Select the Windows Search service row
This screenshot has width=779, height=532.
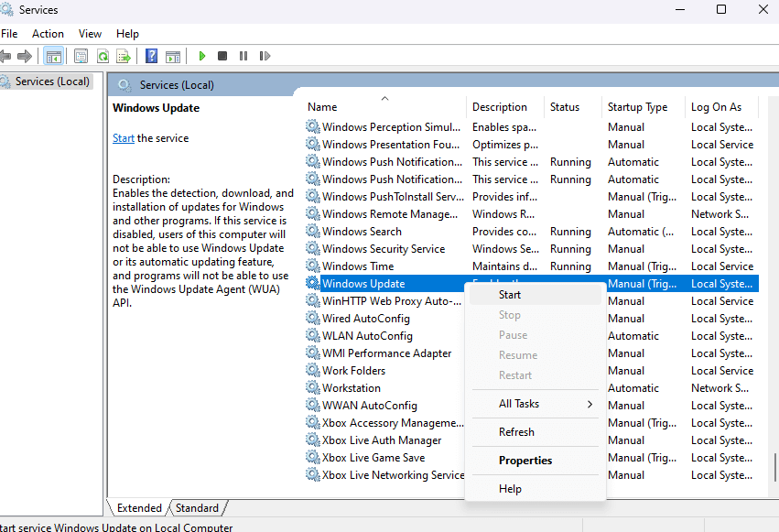pyautogui.click(x=362, y=232)
